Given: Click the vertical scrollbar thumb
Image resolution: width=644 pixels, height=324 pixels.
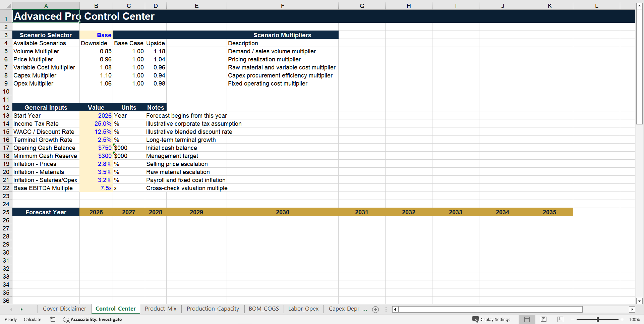Looking at the screenshot, I should point(640,66).
